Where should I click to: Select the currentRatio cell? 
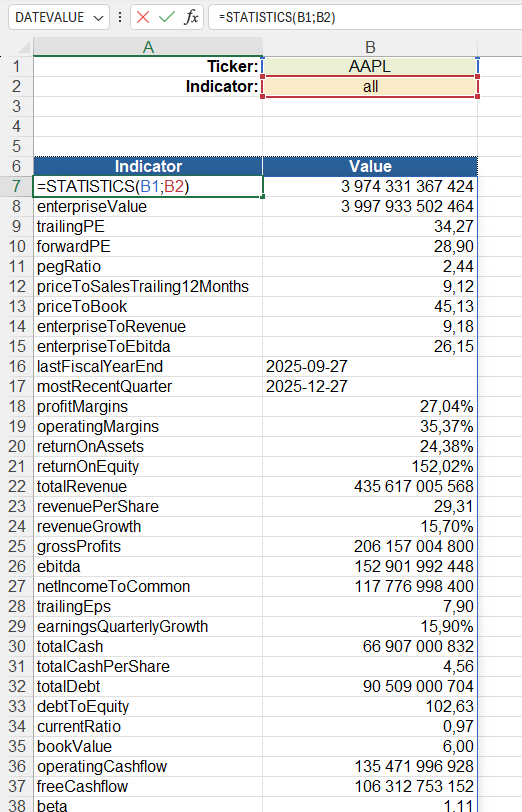pyautogui.click(x=148, y=727)
